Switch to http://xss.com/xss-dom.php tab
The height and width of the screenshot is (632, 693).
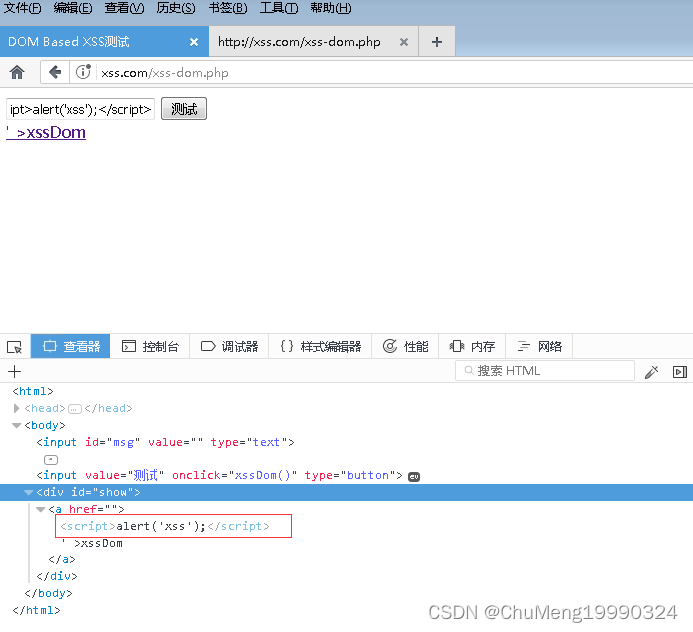coord(313,42)
